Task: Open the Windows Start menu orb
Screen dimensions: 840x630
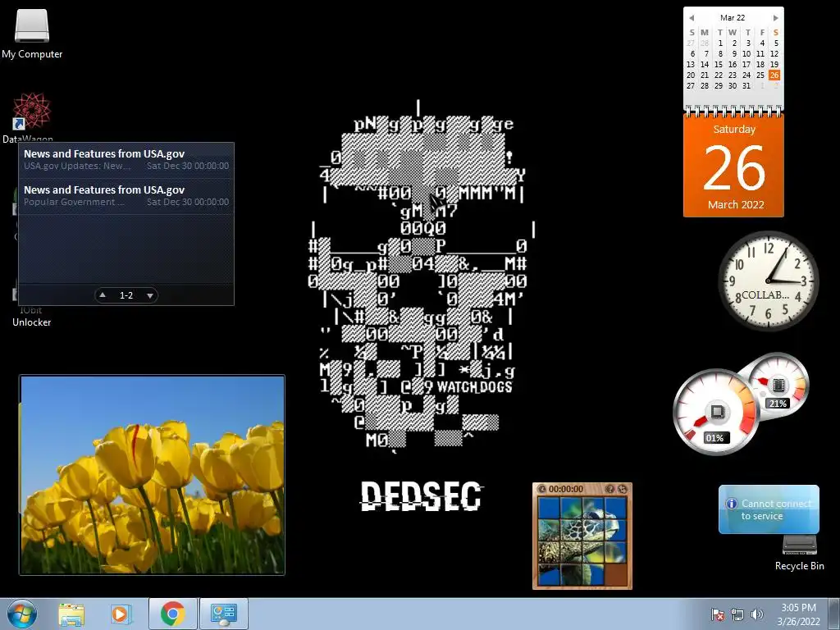Action: coord(22,614)
